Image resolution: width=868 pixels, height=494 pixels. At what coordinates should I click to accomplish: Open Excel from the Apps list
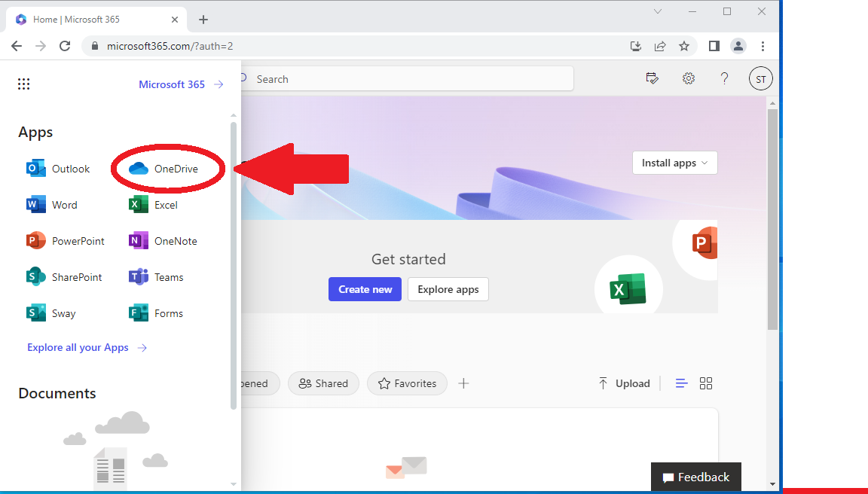coord(154,205)
